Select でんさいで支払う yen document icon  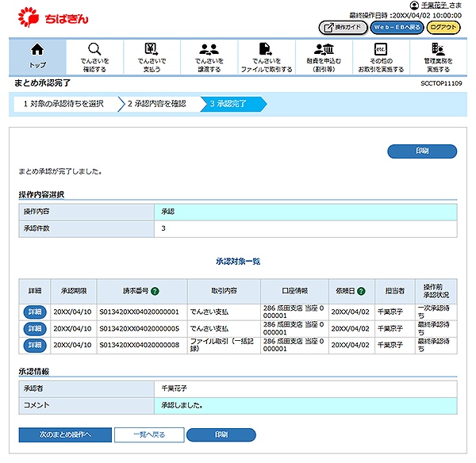(152, 49)
